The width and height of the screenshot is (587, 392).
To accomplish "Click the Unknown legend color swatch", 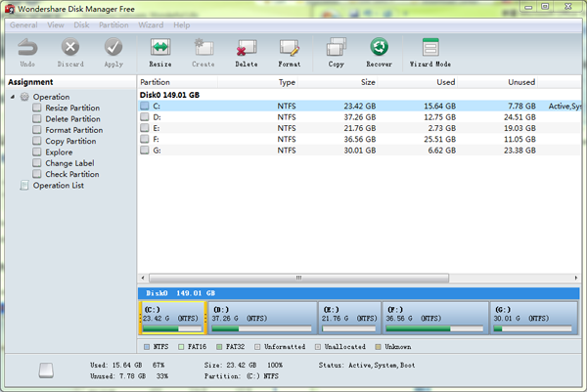I will (378, 347).
